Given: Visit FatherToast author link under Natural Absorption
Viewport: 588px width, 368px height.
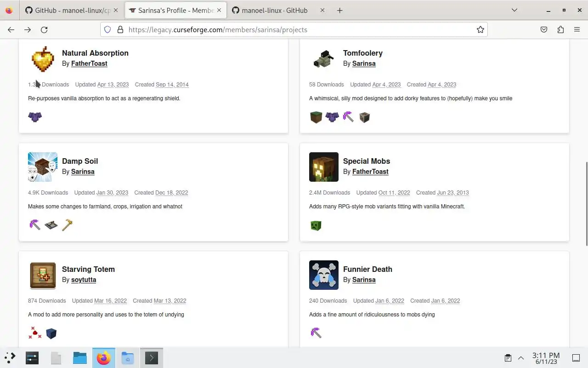Looking at the screenshot, I should click(x=89, y=63).
